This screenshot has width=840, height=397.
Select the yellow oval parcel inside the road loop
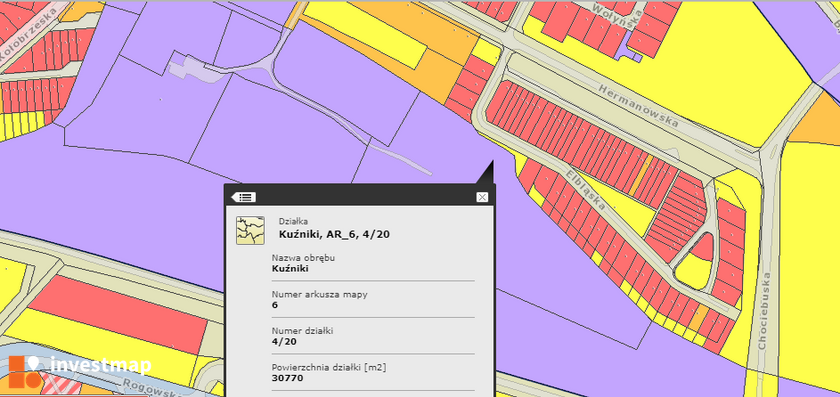click(x=693, y=272)
